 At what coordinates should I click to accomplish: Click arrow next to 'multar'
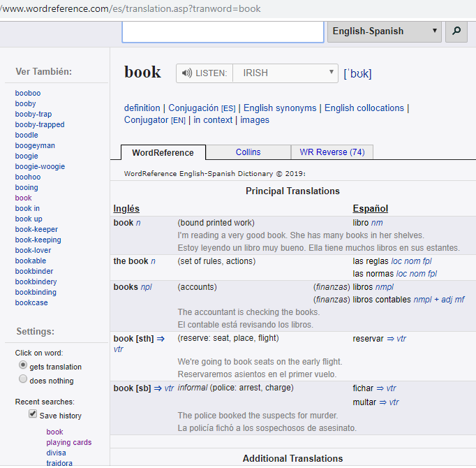382,402
